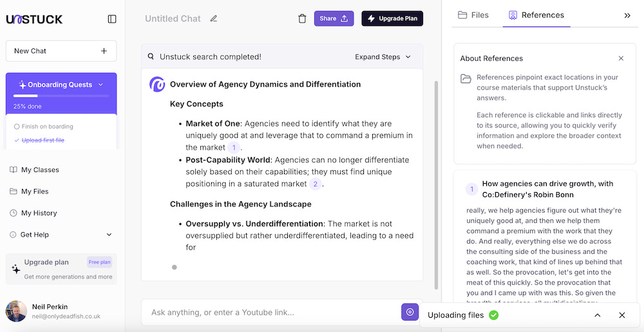
Task: Start a New Chat
Action: coord(61,51)
